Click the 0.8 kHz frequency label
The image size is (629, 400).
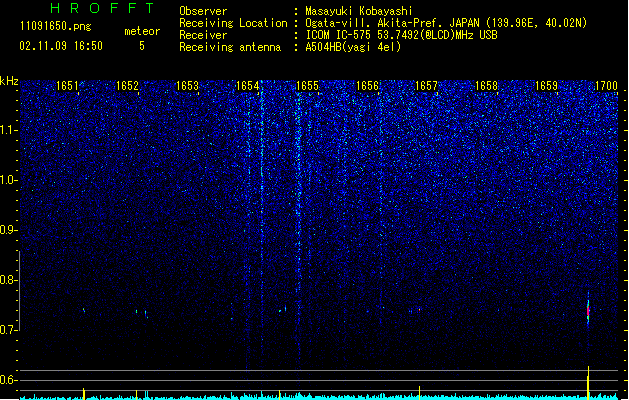click(9, 280)
